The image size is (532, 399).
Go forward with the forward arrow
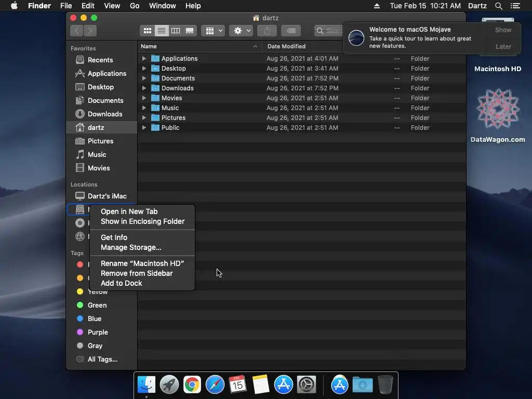90,31
